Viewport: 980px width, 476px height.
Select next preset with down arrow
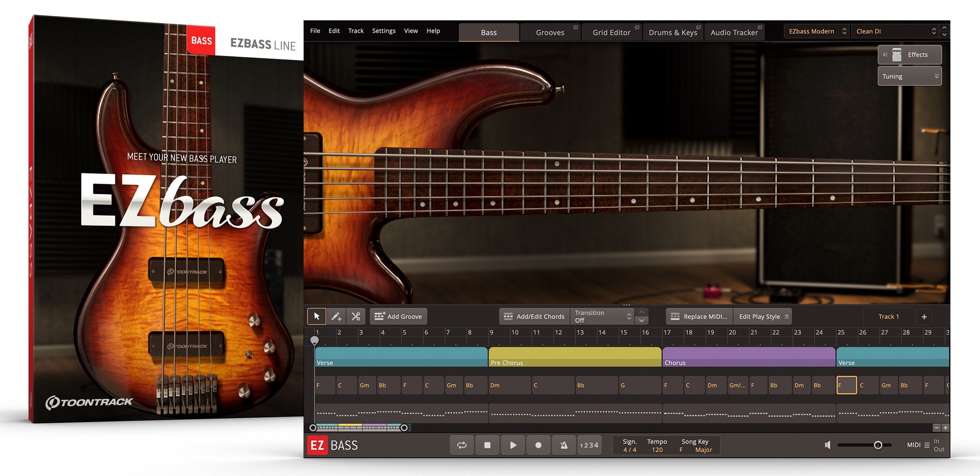tap(944, 34)
